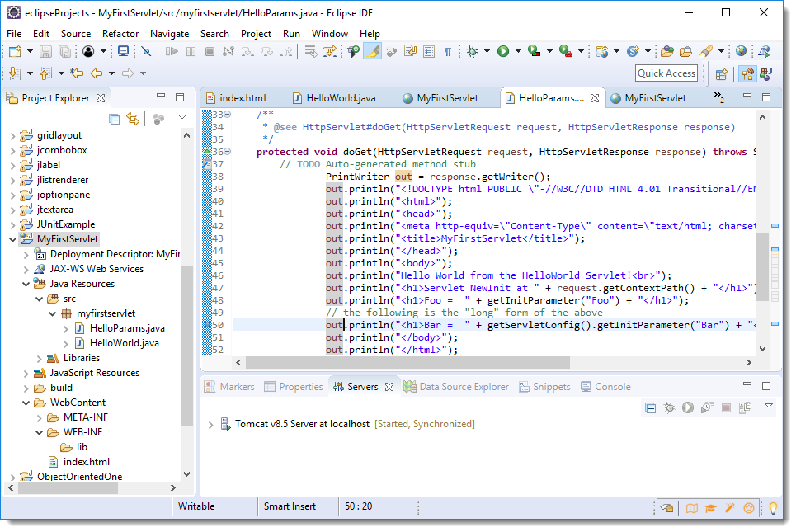Open the Back history dropdown arrow

[x=111, y=73]
